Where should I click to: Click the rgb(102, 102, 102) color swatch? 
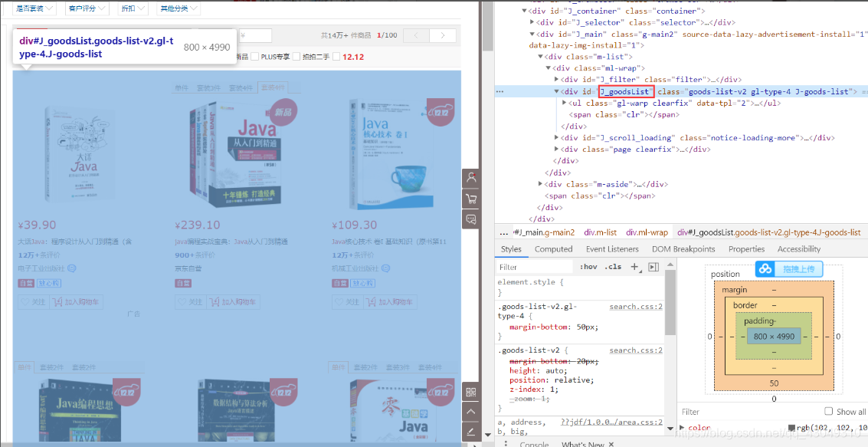pos(793,428)
